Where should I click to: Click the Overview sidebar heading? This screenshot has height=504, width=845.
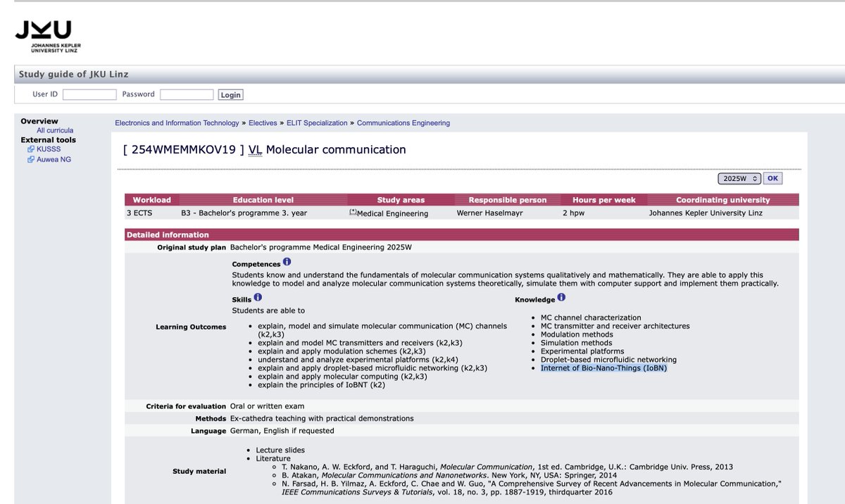(x=39, y=121)
